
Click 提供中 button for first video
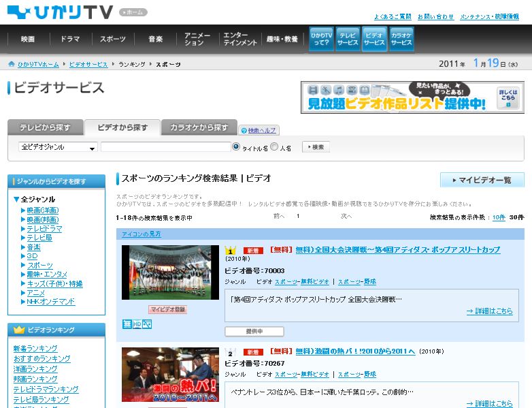[x=254, y=331]
